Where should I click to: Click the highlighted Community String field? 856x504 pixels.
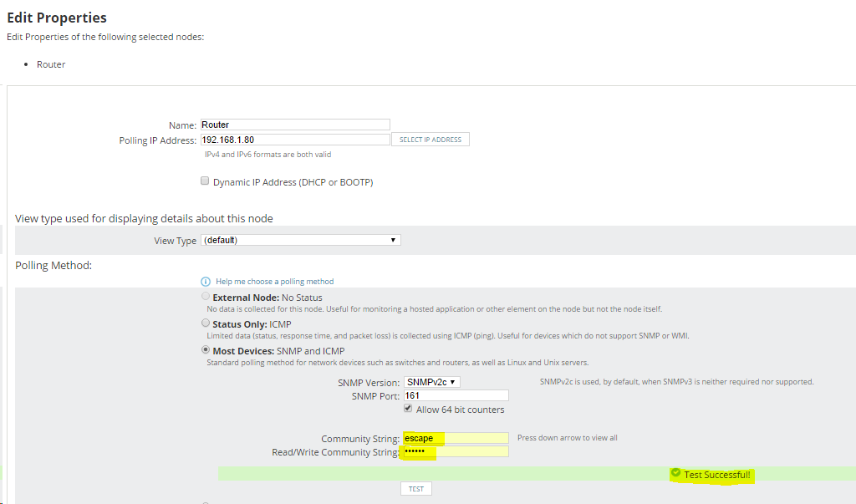pos(455,437)
